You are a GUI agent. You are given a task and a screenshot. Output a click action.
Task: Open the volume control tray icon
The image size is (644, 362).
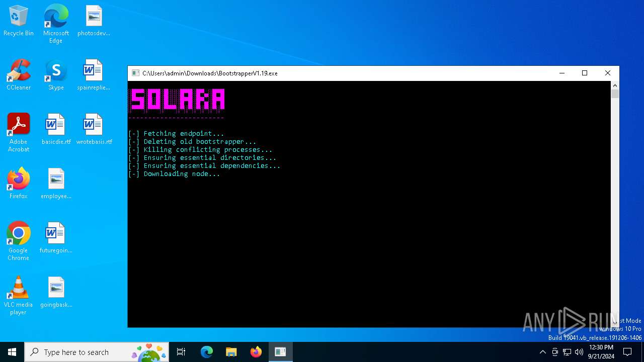point(579,352)
